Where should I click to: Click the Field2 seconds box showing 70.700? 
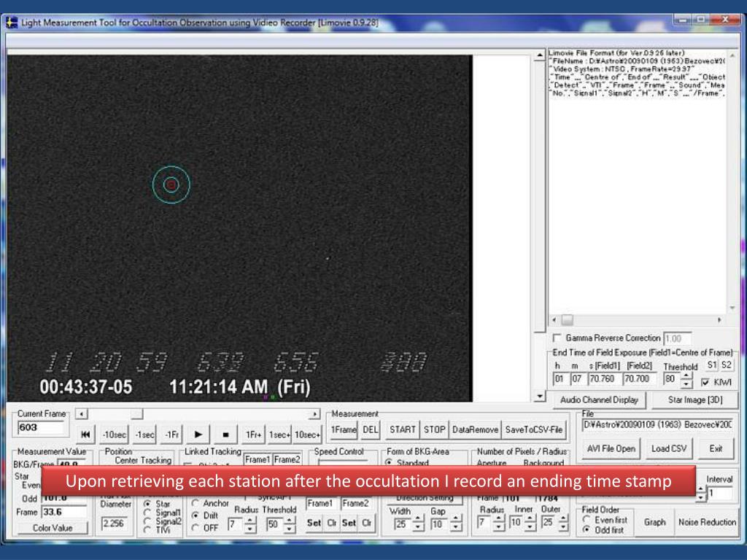[x=639, y=379]
